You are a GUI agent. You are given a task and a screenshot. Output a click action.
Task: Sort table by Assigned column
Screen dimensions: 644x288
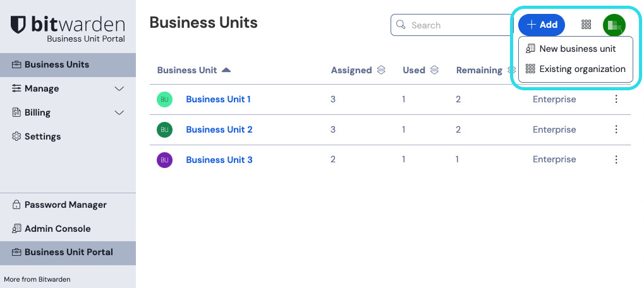click(x=358, y=70)
